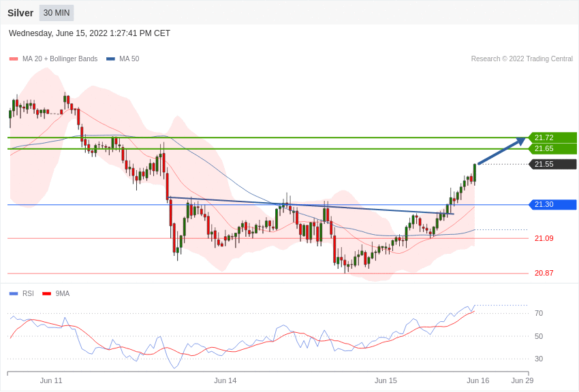Viewport: 579px width, 392px height.
Task: Click the Research © 2022 Trading Central credit
Action: click(x=522, y=59)
